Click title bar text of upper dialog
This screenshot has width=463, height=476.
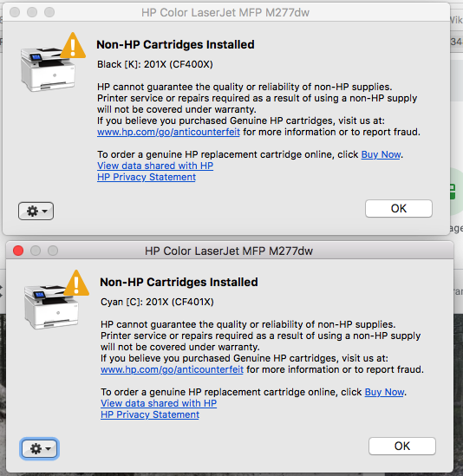click(x=225, y=12)
